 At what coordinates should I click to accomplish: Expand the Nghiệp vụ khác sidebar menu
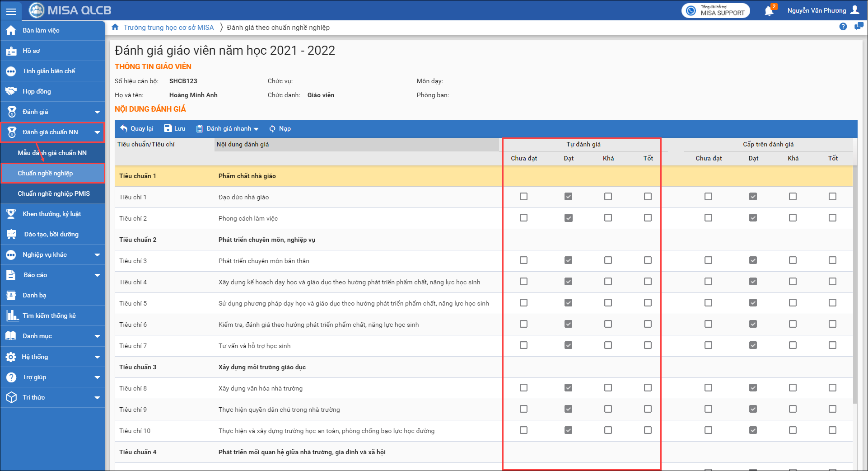coord(97,255)
